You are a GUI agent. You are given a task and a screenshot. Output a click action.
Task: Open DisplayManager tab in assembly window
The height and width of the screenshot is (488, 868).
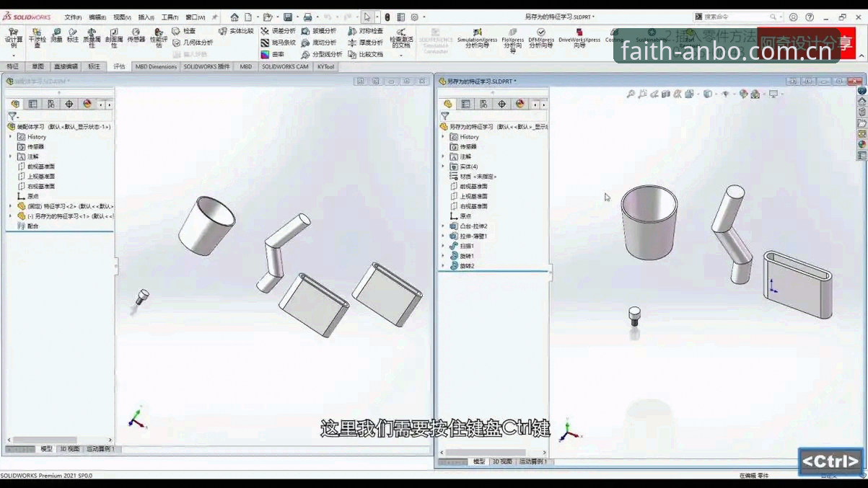(x=87, y=105)
